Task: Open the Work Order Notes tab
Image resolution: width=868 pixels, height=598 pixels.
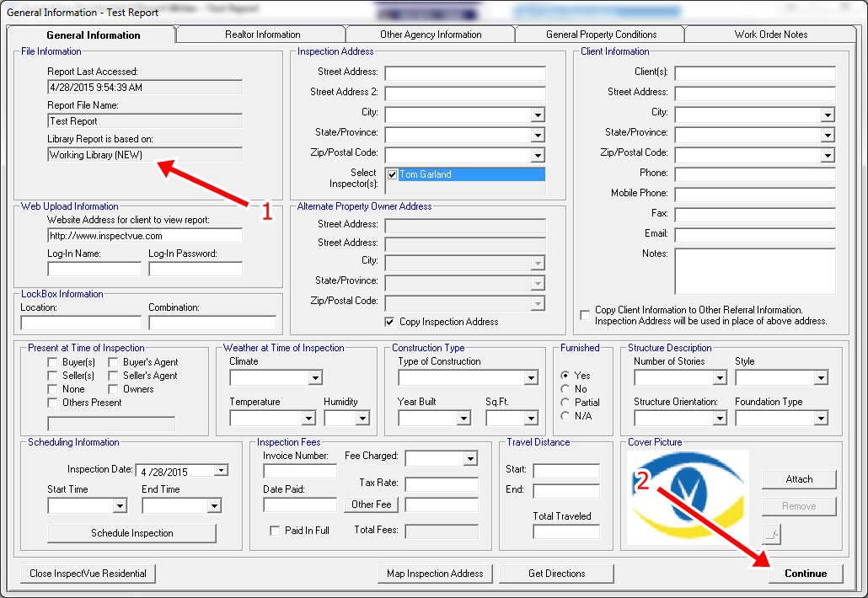Action: (770, 35)
